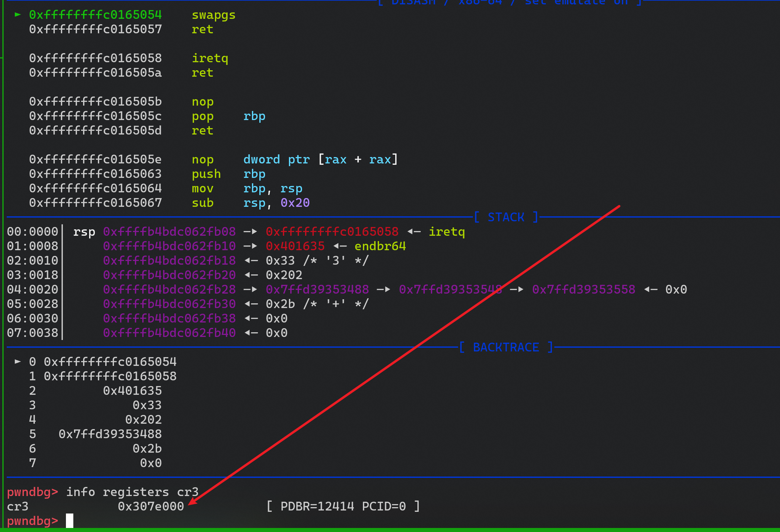Click stack value 0x401635 in stack view
The width and height of the screenshot is (780, 532).
pyautogui.click(x=295, y=246)
